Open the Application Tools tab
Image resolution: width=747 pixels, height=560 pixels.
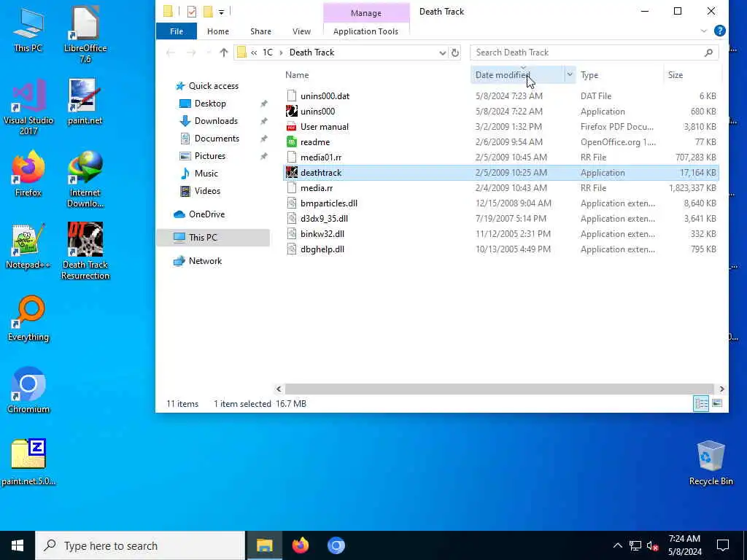365,31
